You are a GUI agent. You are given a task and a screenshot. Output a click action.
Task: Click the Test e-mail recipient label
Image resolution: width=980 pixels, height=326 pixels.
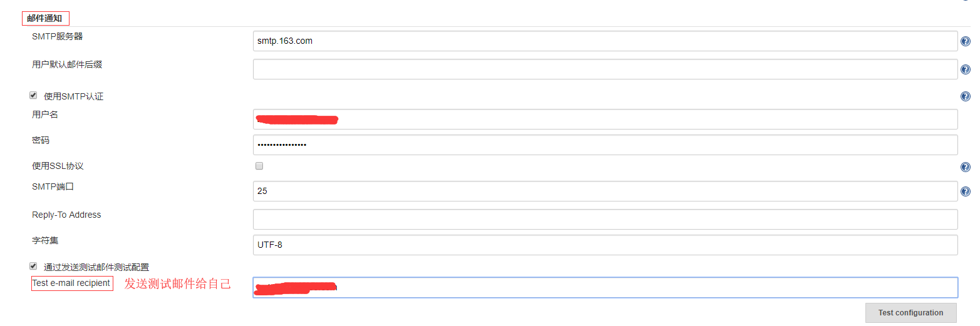click(72, 283)
